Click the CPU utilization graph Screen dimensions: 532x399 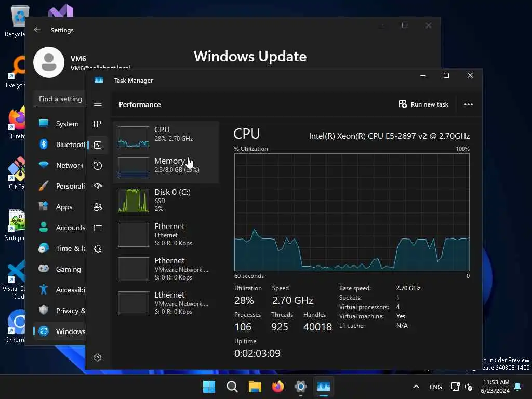click(x=352, y=212)
